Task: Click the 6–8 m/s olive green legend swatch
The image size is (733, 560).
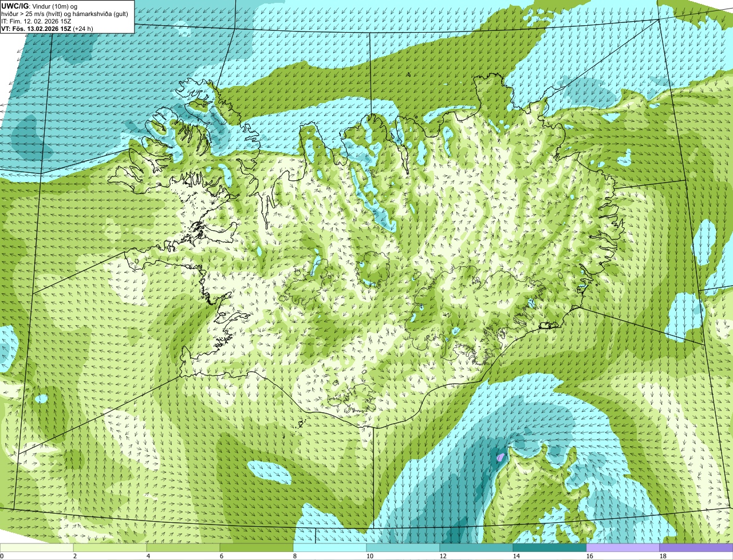Action: 257,547
